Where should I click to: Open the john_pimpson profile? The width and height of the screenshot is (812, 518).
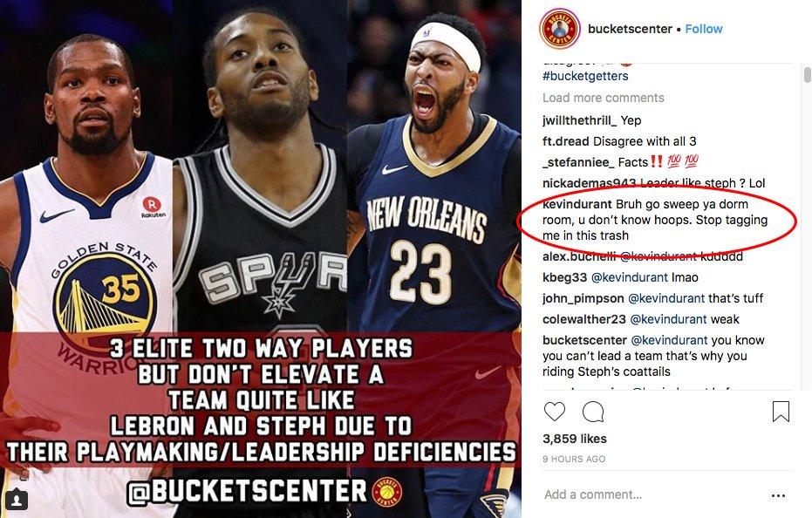(583, 298)
